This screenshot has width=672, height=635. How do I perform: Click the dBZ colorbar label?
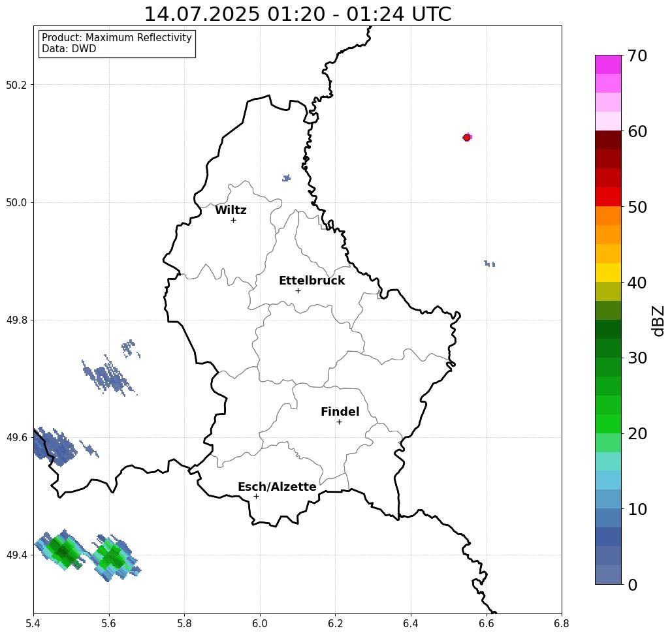pos(659,320)
